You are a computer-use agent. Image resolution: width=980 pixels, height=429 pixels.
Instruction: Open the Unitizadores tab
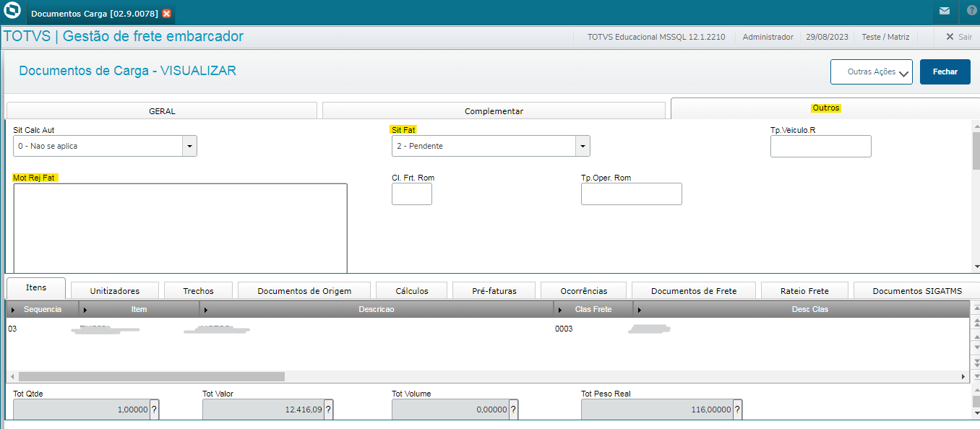pyautogui.click(x=115, y=290)
